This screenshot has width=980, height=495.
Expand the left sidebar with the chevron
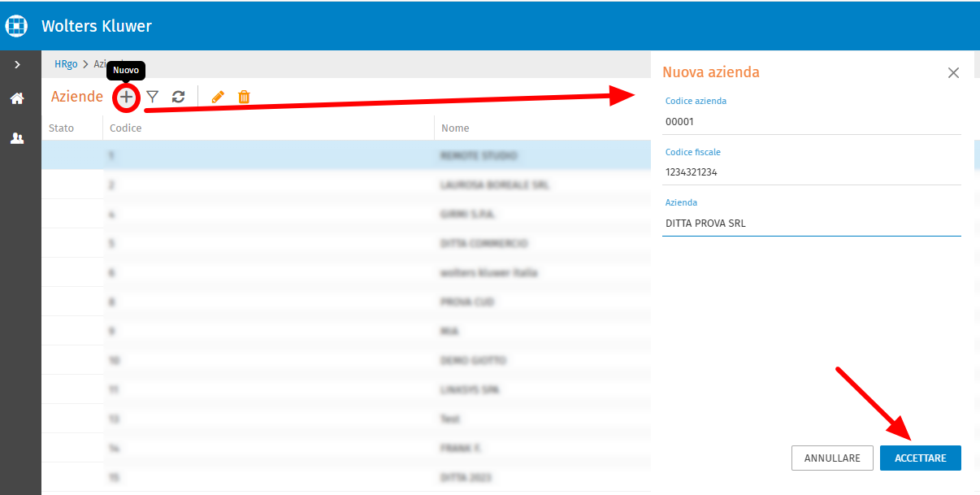pyautogui.click(x=17, y=63)
